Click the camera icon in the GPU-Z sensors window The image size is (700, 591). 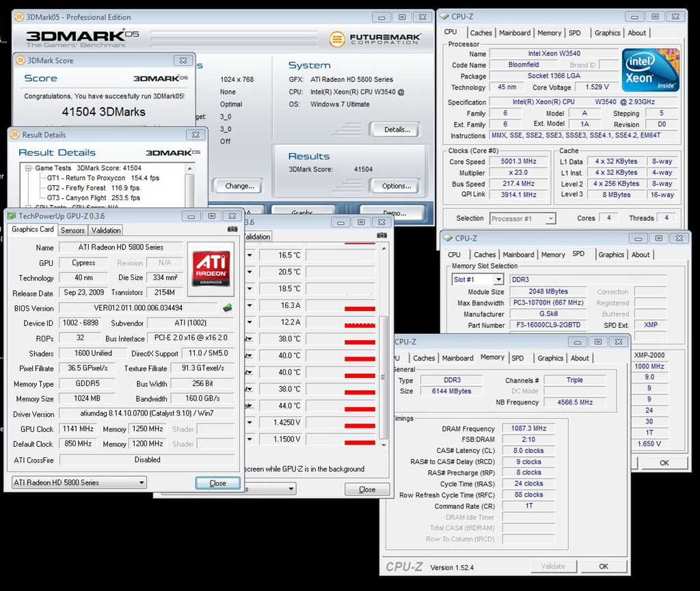(x=381, y=235)
